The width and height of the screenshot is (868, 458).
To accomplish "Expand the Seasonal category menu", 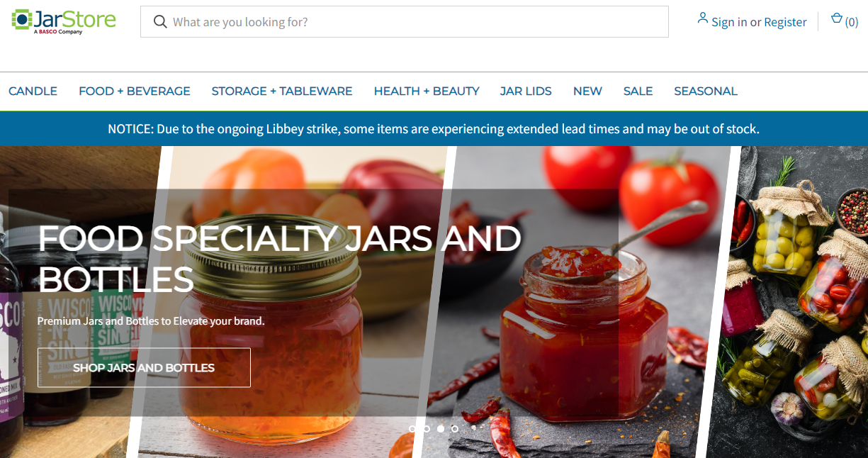I will (x=706, y=91).
